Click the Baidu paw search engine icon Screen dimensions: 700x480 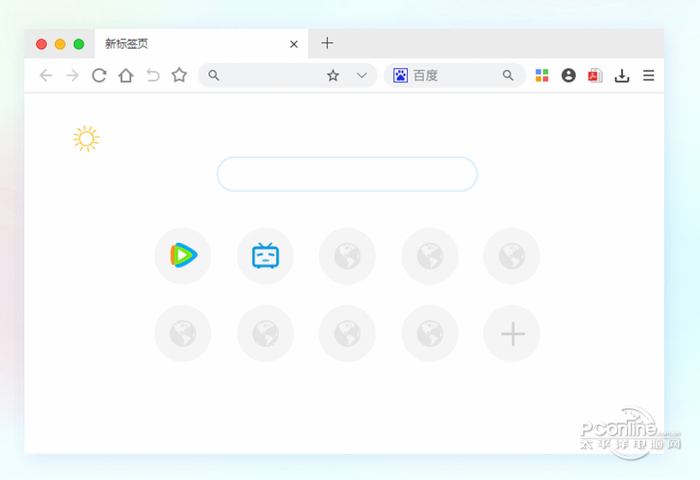(x=400, y=75)
